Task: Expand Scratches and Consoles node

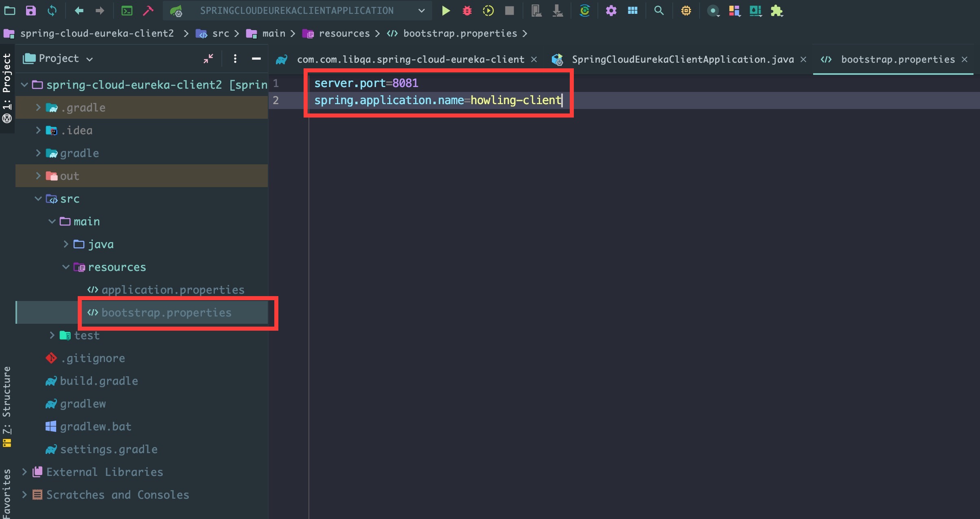Action: [24, 495]
